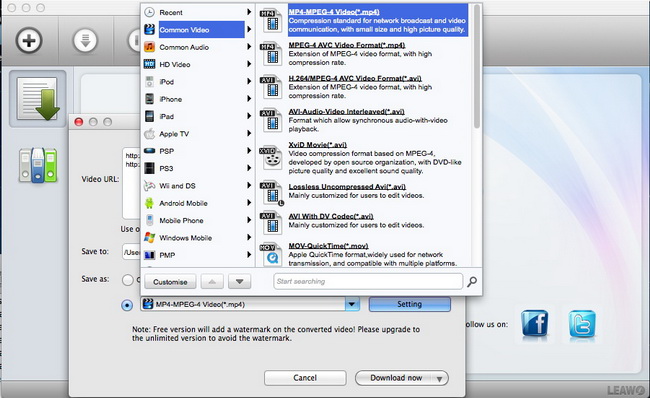
Task: Expand the PS3 submenu arrow
Action: pos(249,168)
